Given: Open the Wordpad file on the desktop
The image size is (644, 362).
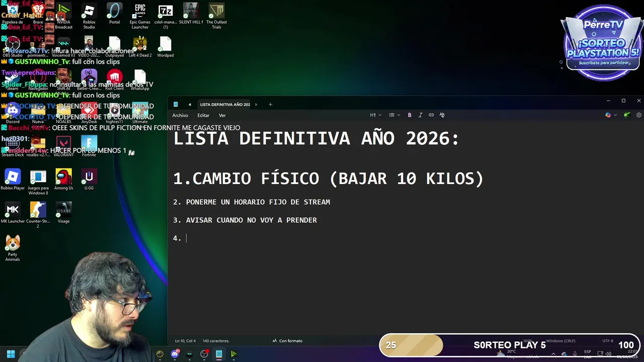Looking at the screenshot, I should click(x=166, y=47).
